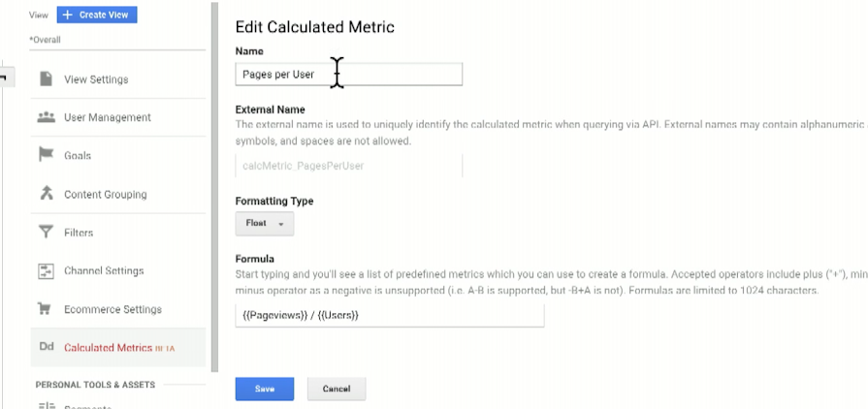Click the Content Grouping icon
868x409 pixels.
tap(46, 194)
